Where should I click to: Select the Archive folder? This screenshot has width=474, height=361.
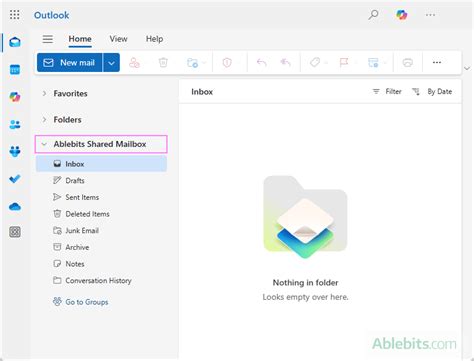(101, 247)
